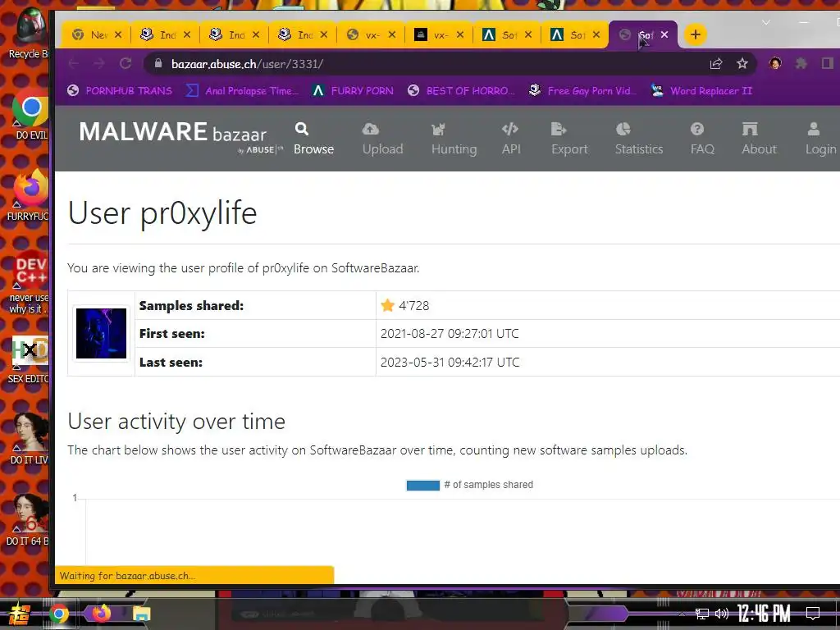Toggle the '# of samples shared' chart legend
The image size is (840, 630).
coord(470,485)
